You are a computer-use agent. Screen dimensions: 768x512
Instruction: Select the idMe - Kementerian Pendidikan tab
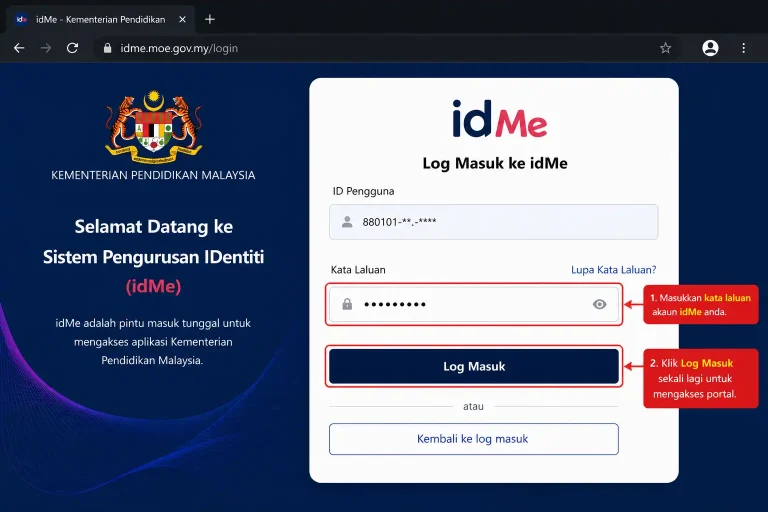[100, 20]
